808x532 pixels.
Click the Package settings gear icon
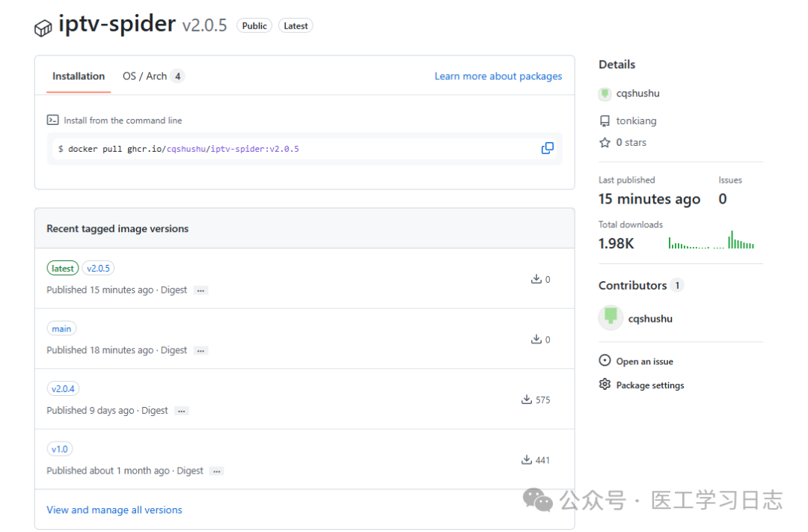coord(605,385)
